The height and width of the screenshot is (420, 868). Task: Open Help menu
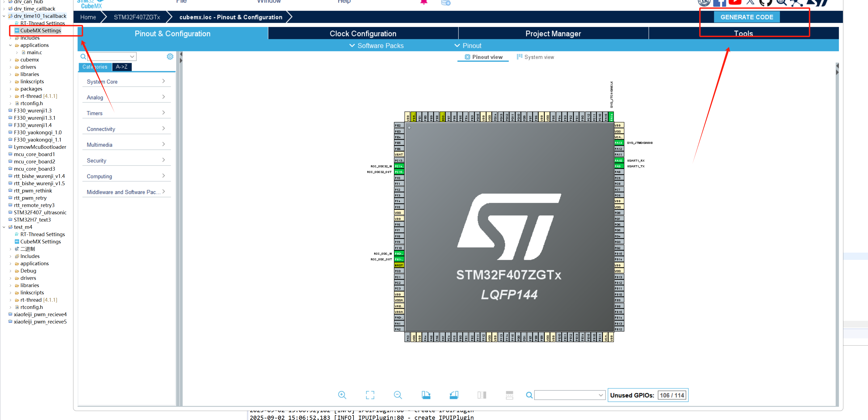click(344, 2)
